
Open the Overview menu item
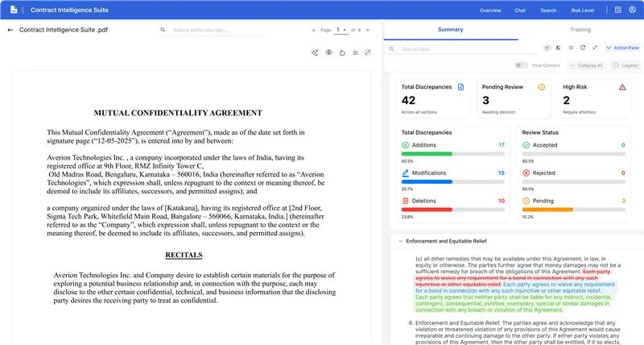(490, 10)
